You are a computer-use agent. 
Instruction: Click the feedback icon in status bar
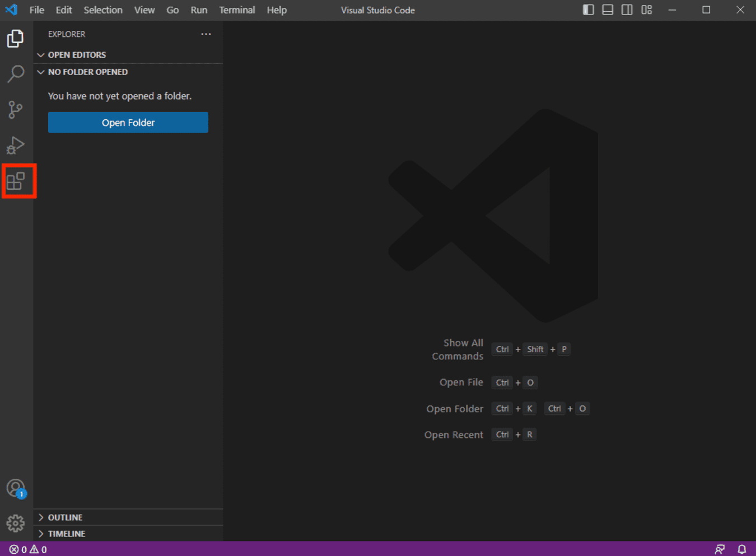pos(720,549)
